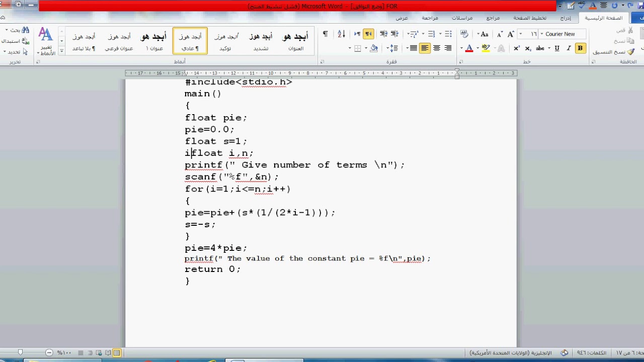The width and height of the screenshot is (644, 362).
Task: Click the language indicator in status bar
Action: point(511,353)
